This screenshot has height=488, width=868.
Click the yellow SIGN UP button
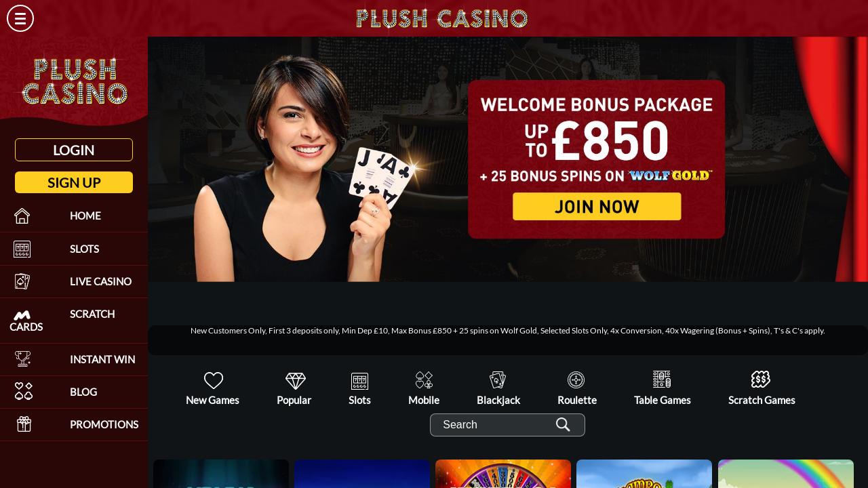[74, 182]
